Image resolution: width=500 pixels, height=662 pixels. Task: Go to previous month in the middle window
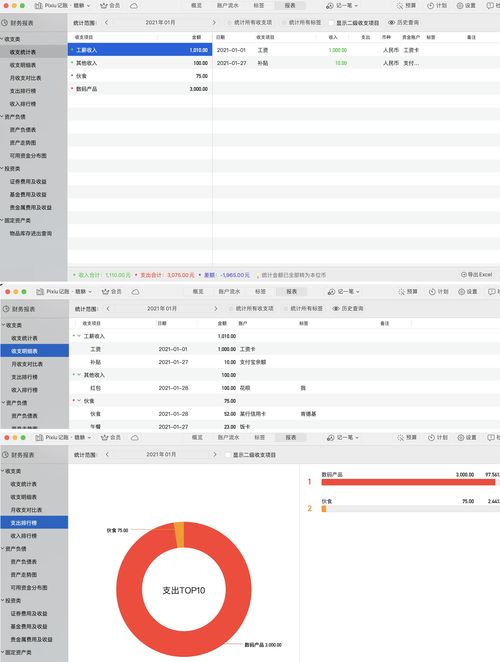108,309
